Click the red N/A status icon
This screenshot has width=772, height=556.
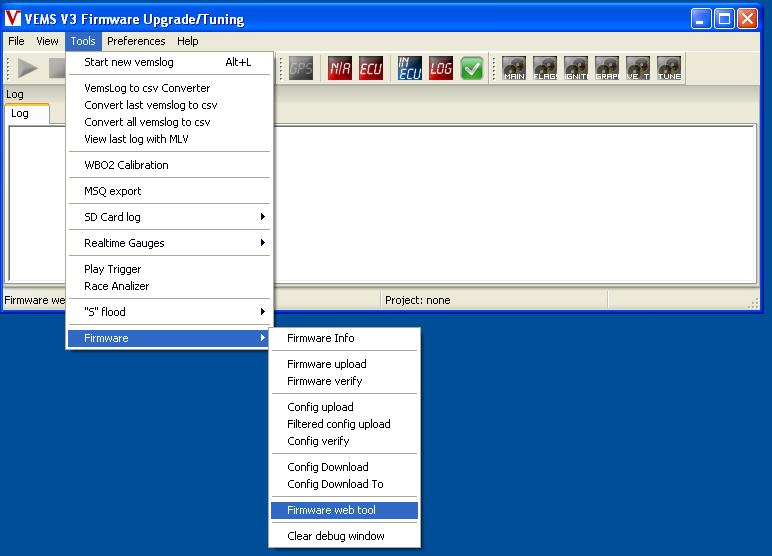tap(340, 68)
